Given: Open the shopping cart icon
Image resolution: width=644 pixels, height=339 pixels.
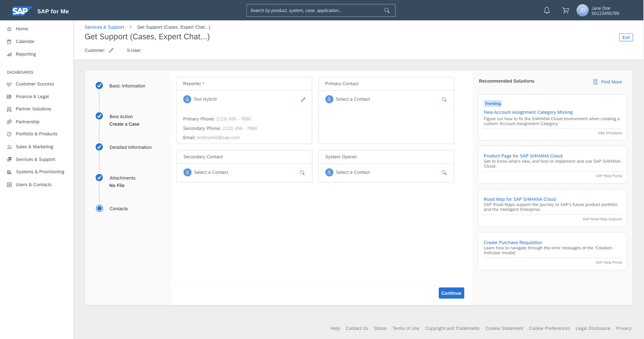Looking at the screenshot, I should (565, 10).
